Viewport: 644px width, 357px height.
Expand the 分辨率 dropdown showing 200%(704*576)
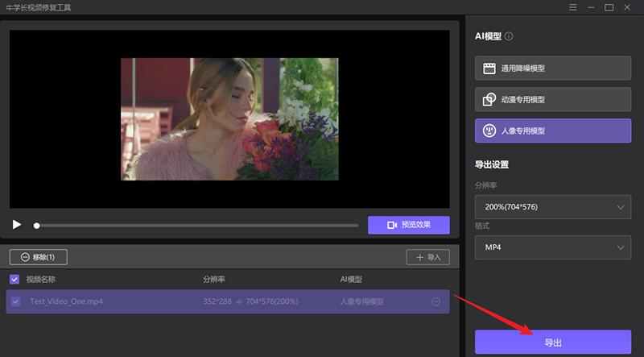[552, 207]
